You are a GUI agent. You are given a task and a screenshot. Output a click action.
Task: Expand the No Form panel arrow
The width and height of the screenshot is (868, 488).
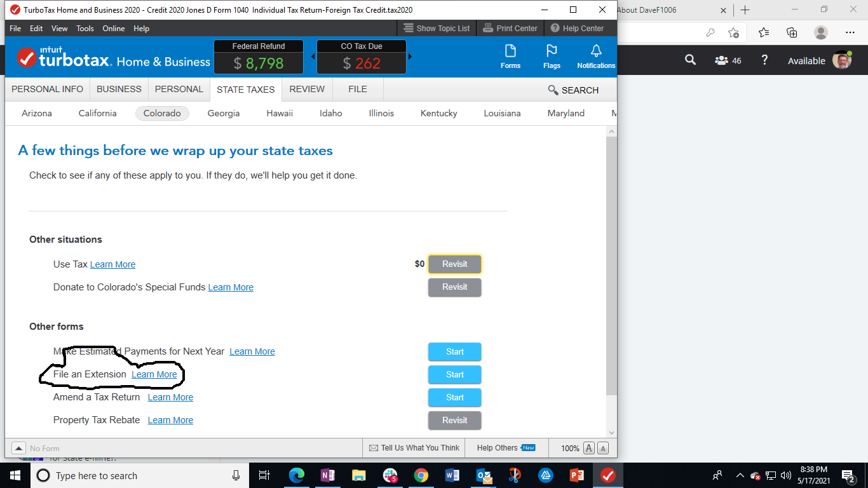click(x=19, y=448)
